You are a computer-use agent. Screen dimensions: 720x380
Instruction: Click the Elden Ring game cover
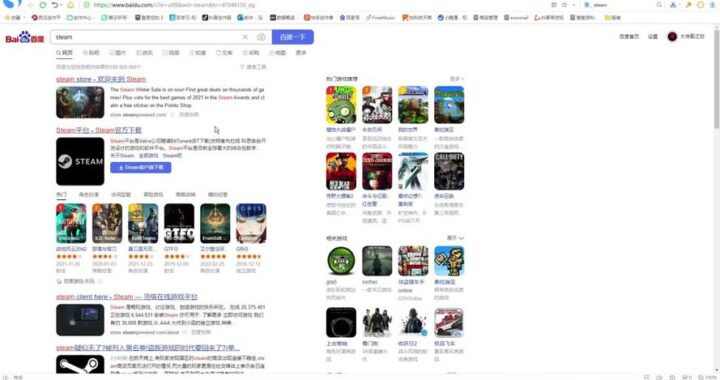point(215,224)
